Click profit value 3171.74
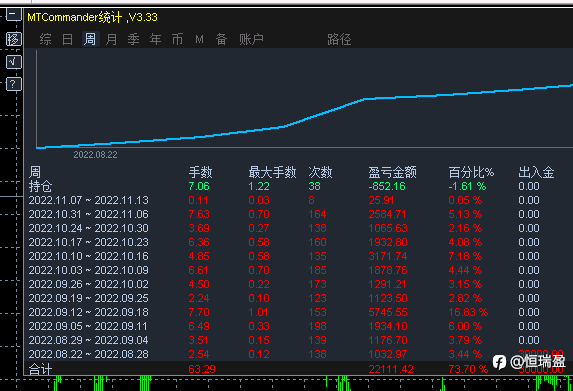Image resolution: width=573 pixels, height=391 pixels. [x=388, y=256]
